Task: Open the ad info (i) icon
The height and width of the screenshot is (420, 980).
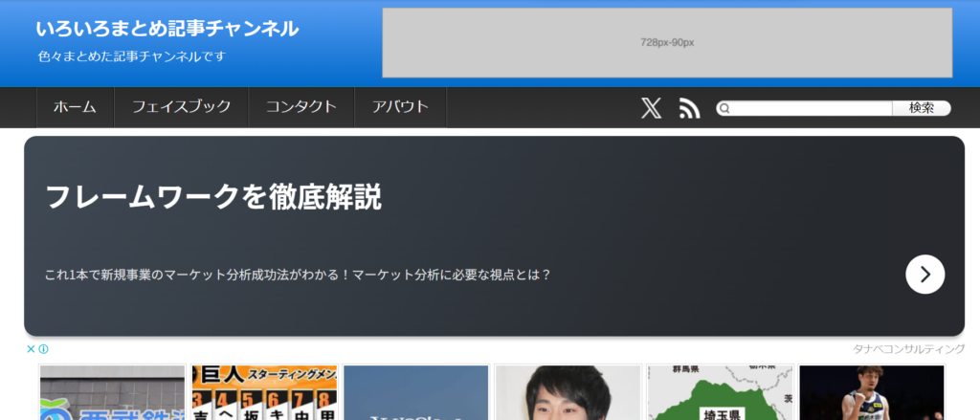Action: click(44, 349)
